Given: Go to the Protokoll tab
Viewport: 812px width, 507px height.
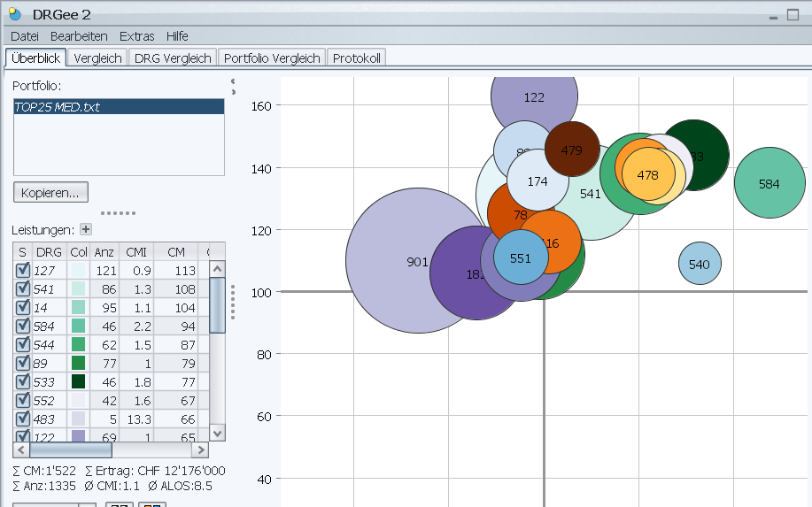Looking at the screenshot, I should (355, 58).
